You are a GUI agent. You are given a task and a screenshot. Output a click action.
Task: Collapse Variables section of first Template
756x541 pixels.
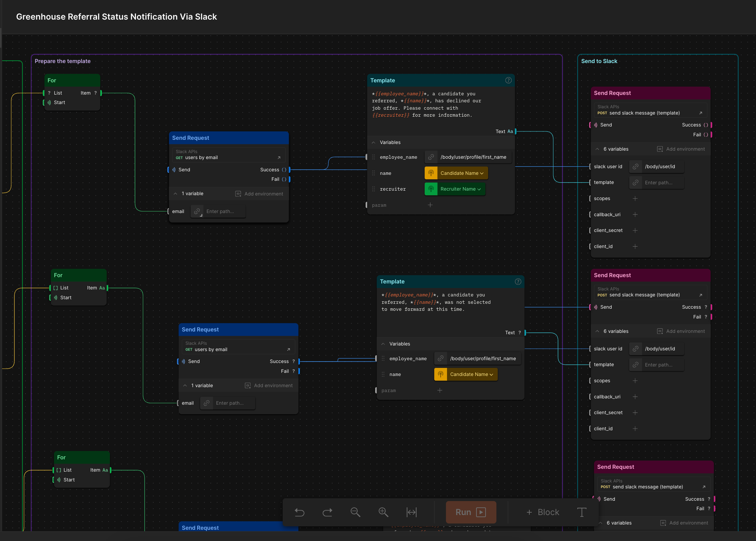click(x=373, y=142)
